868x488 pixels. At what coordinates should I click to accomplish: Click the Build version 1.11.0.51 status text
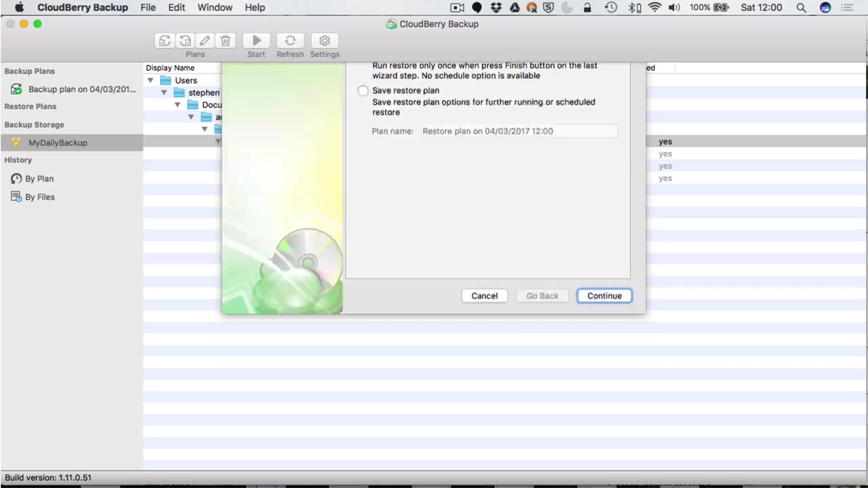point(48,478)
